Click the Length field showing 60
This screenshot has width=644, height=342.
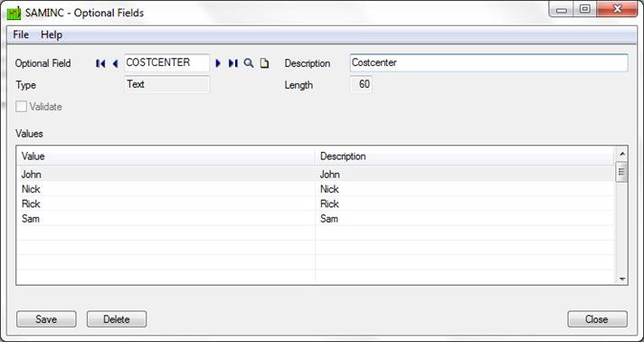click(x=361, y=84)
